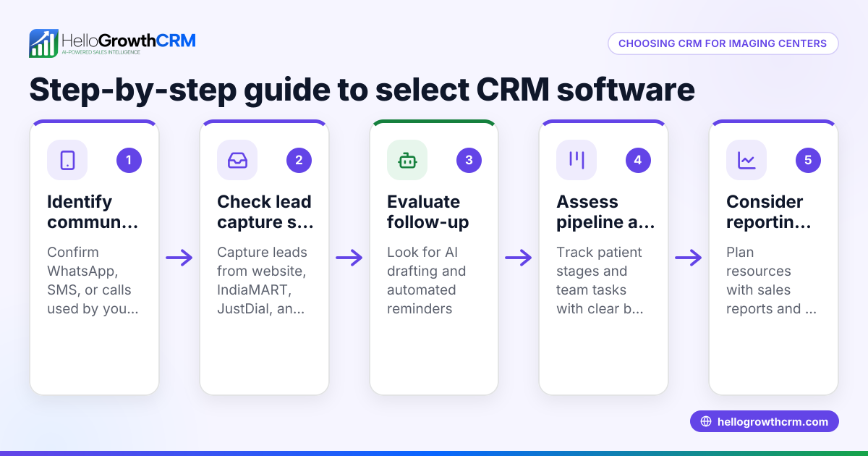Click the phone icon in the Identify card
This screenshot has height=456, width=868.
[x=67, y=160]
